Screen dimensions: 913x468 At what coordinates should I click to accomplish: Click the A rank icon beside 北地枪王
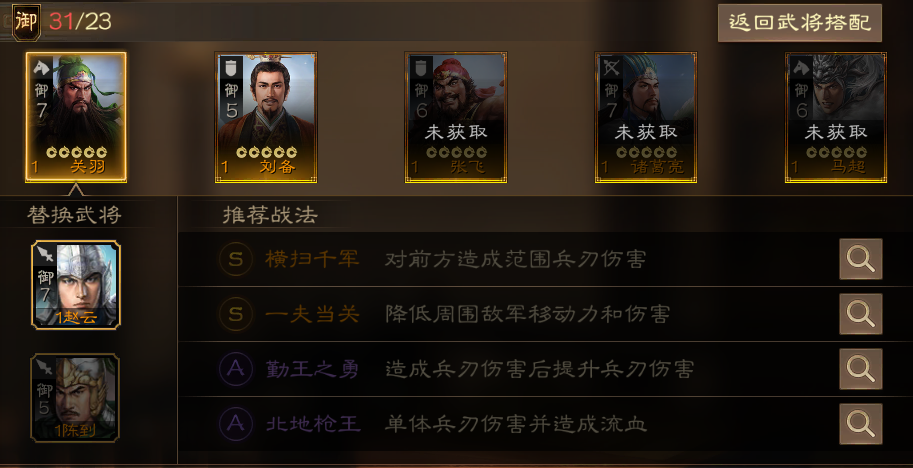coord(236,424)
